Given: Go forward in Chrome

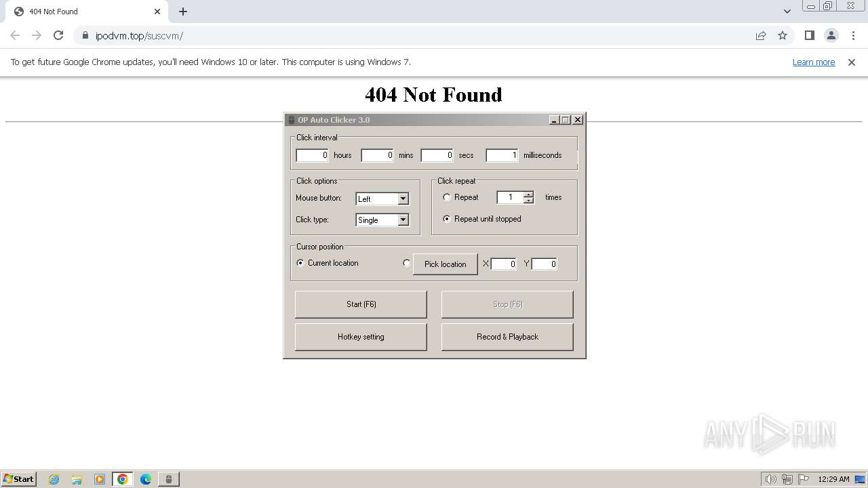Looking at the screenshot, I should (x=37, y=35).
